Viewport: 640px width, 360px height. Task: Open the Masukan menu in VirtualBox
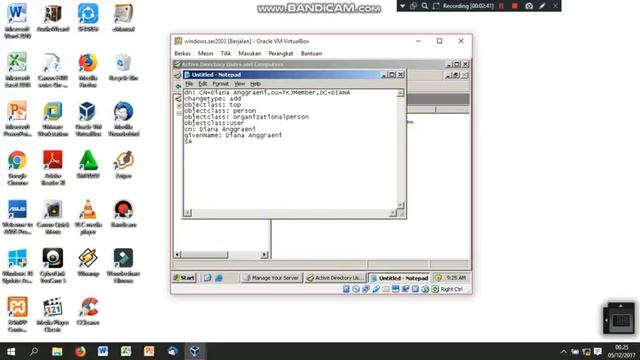pos(249,53)
